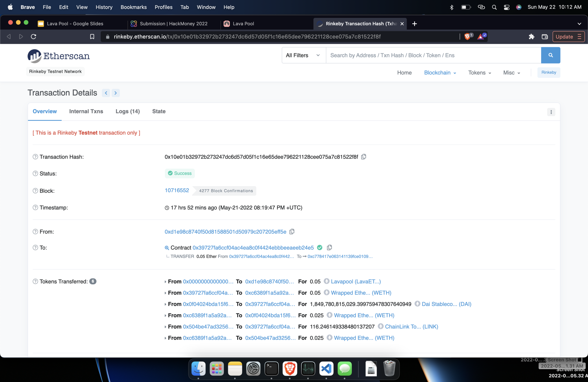Click the Success status badge
Viewport: 588px width, 382px height.
coord(180,173)
